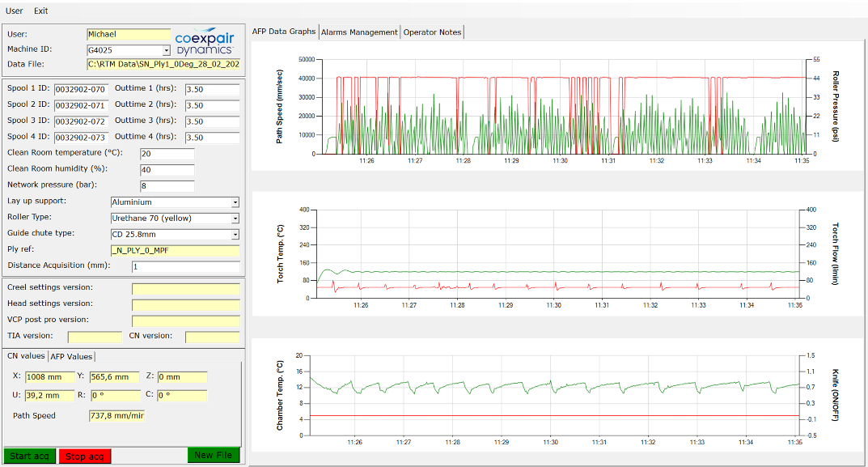
Task: Click the red Stop acq button
Action: [x=85, y=456]
